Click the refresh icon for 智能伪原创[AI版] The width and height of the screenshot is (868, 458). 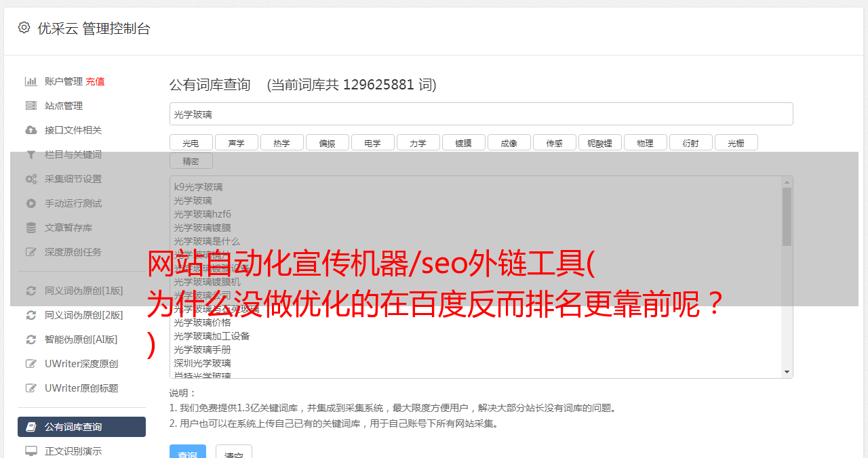coord(31,339)
